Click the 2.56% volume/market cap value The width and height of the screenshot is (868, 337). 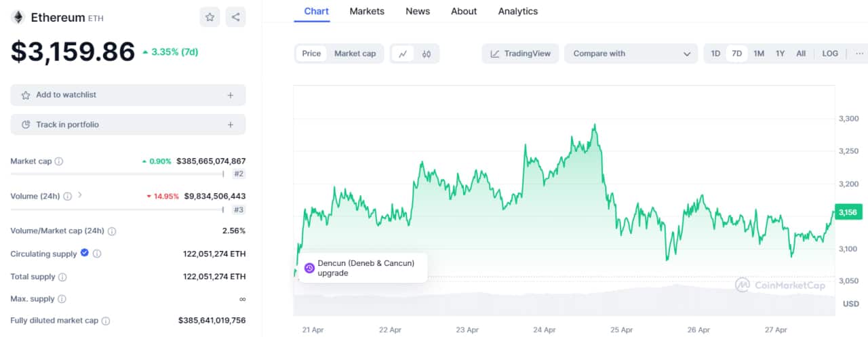coord(234,231)
